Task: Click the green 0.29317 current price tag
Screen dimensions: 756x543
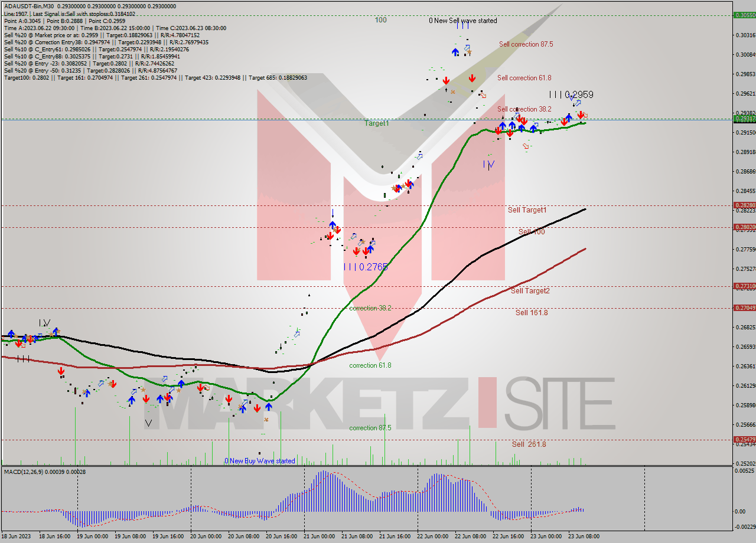Action: click(744, 119)
